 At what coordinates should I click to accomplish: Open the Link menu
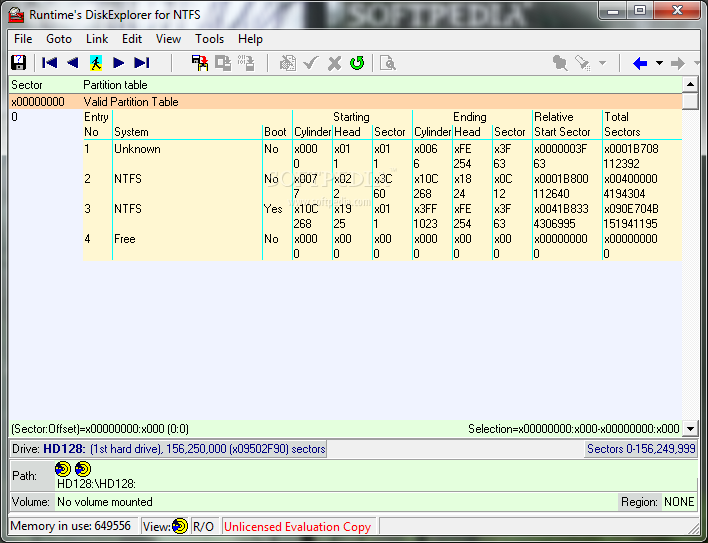coord(97,39)
